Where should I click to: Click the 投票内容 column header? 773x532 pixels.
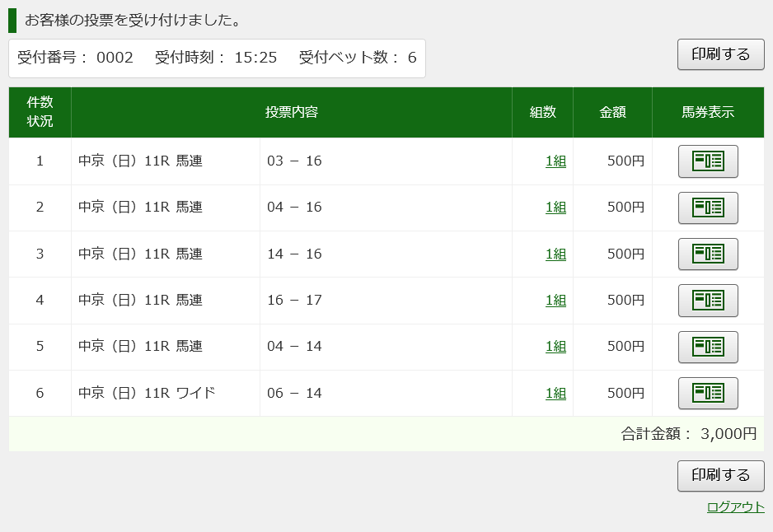click(x=292, y=112)
